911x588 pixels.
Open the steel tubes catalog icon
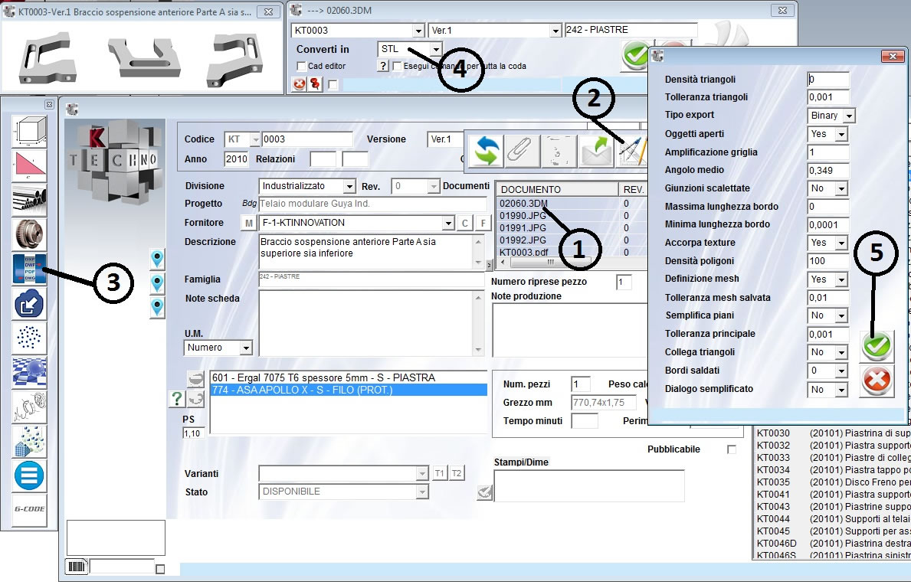(x=29, y=200)
